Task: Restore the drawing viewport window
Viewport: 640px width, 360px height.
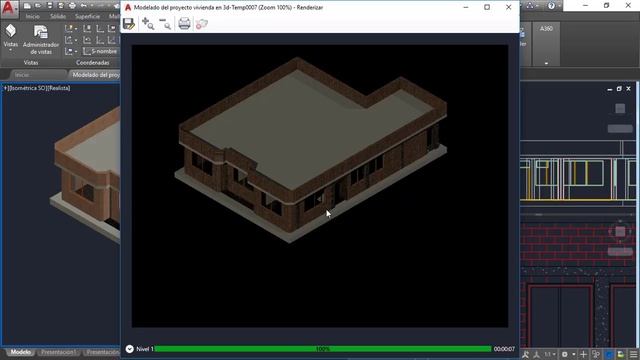Action: tap(619, 89)
